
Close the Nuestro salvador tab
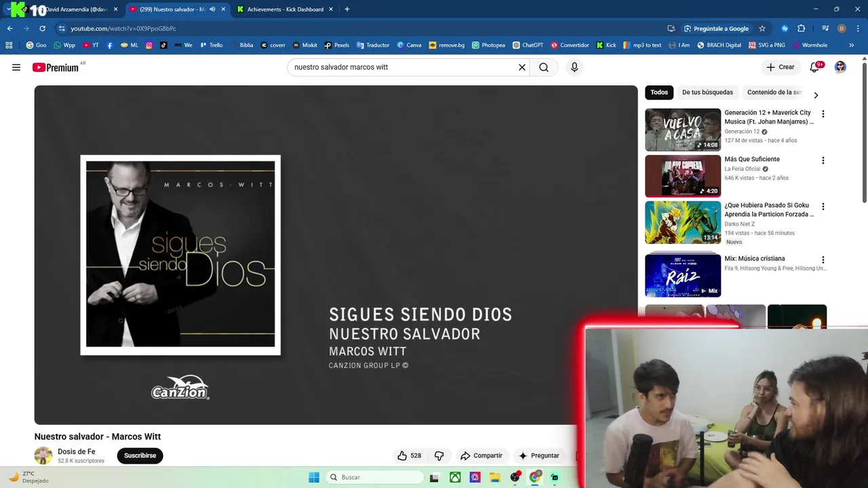[x=223, y=9]
